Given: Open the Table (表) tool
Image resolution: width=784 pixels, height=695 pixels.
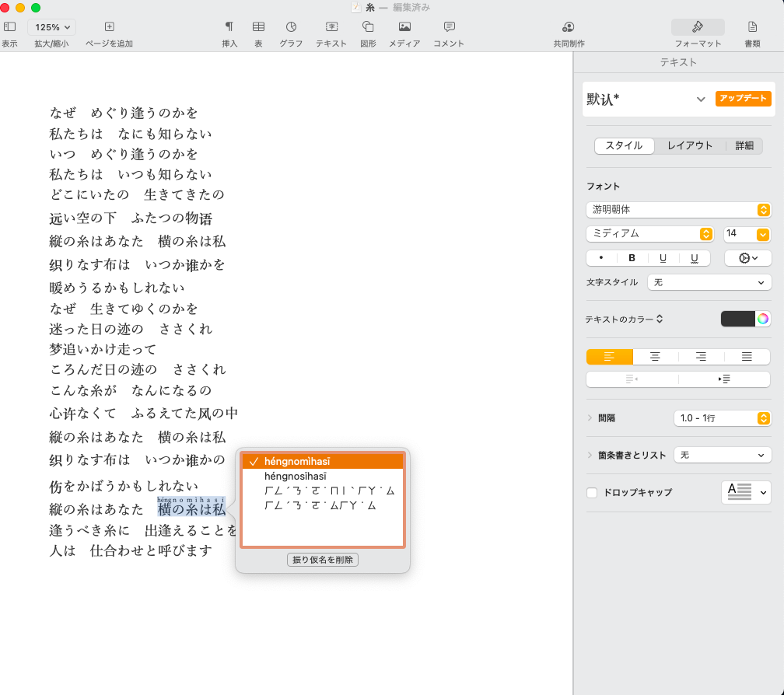Looking at the screenshot, I should coord(258,27).
